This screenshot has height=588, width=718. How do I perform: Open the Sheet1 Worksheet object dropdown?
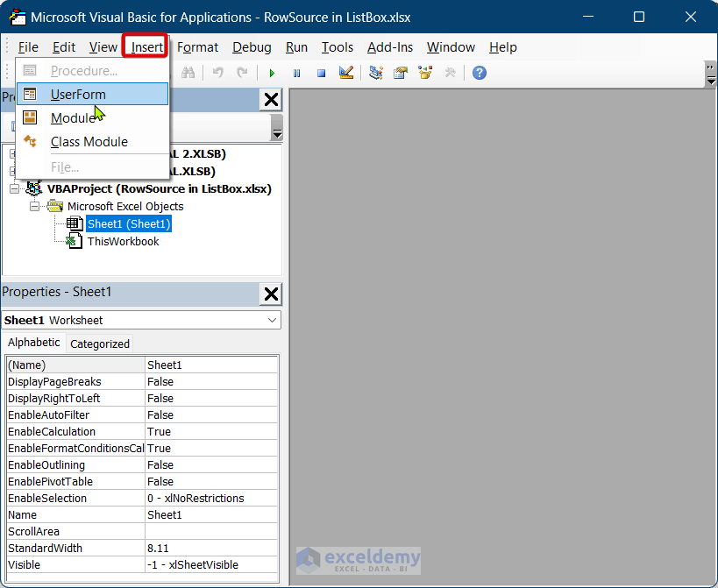pyautogui.click(x=273, y=320)
